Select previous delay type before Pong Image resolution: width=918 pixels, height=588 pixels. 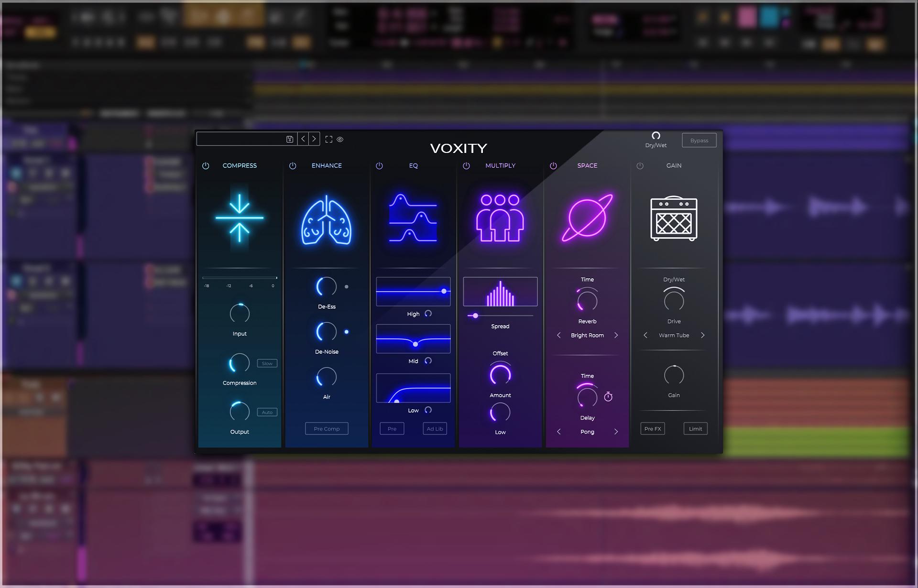[559, 432]
